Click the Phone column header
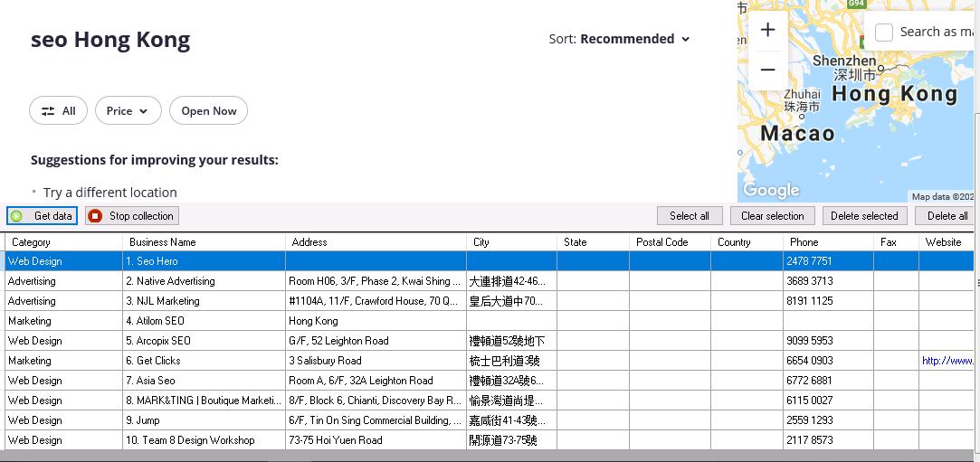 pyautogui.click(x=828, y=242)
